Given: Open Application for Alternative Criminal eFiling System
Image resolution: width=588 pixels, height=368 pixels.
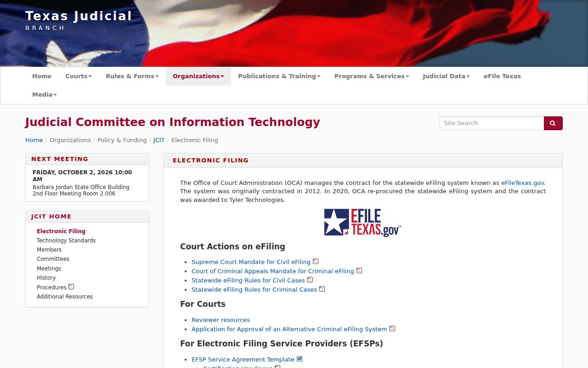Looking at the screenshot, I should (289, 329).
